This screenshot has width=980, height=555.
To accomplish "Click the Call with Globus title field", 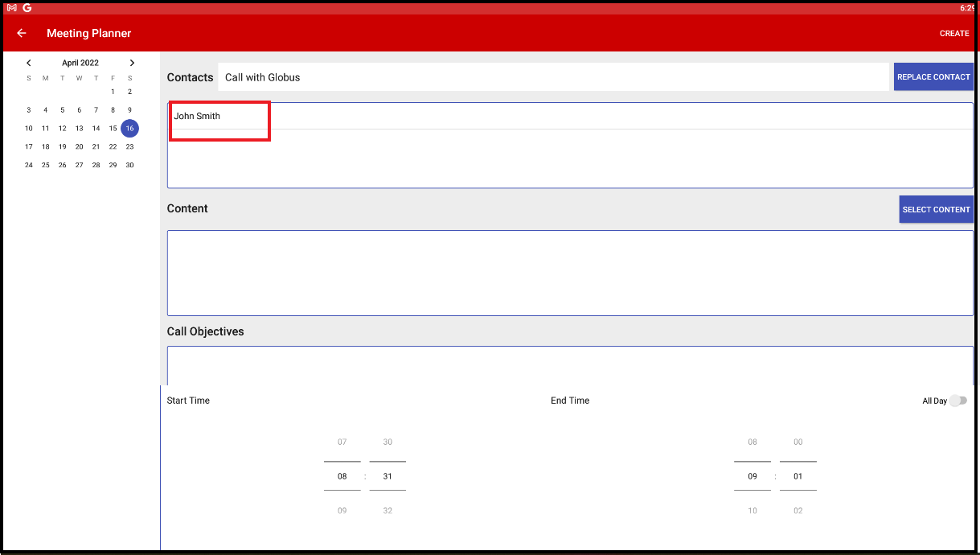I will tap(553, 77).
